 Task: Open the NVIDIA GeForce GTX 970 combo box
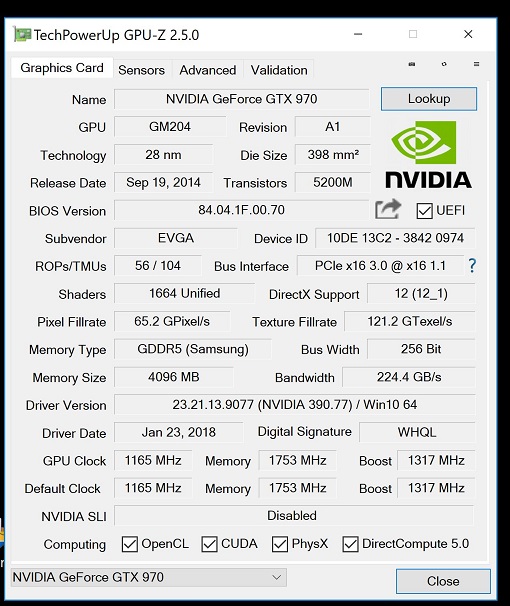coord(149,577)
